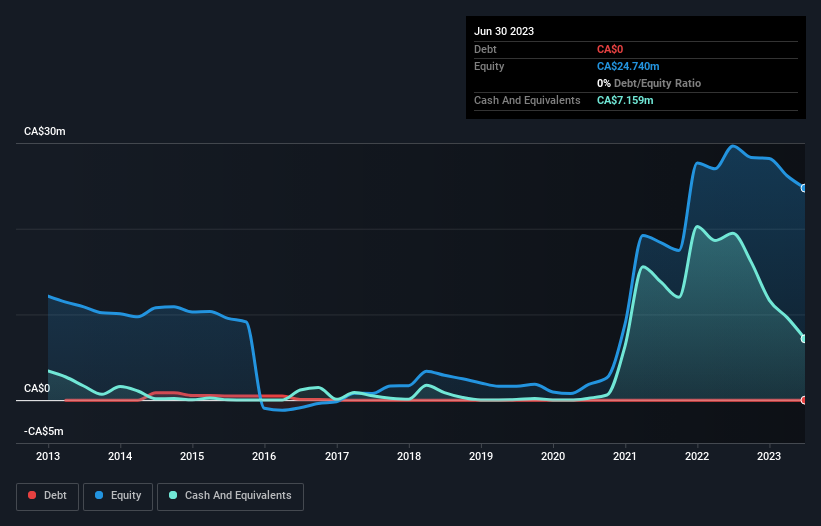Select the 2015 x-axis label
Image resolution: width=821 pixels, height=526 pixels.
[192, 456]
